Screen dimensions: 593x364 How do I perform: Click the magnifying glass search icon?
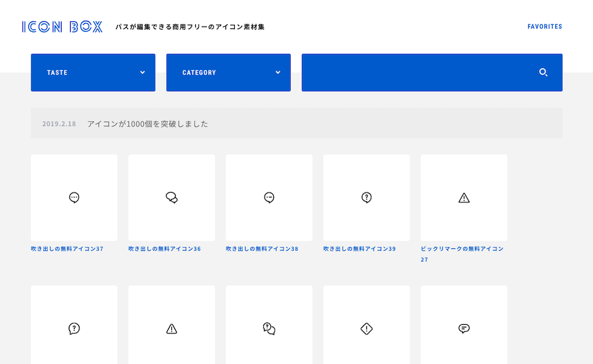(543, 72)
